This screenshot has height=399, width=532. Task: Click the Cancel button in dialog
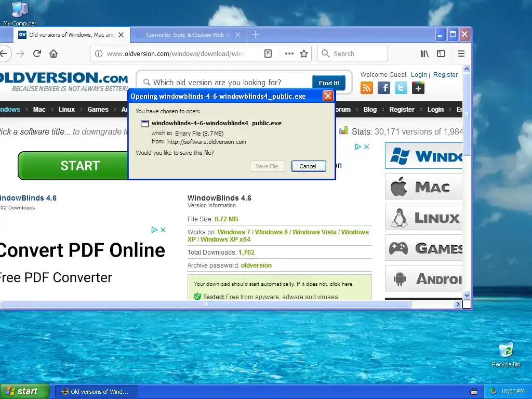click(309, 166)
